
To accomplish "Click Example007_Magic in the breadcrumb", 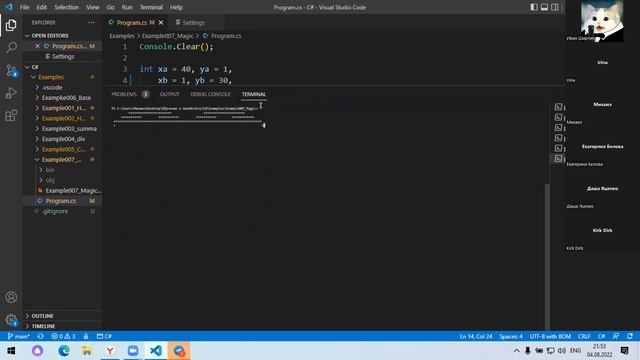I will [167, 36].
